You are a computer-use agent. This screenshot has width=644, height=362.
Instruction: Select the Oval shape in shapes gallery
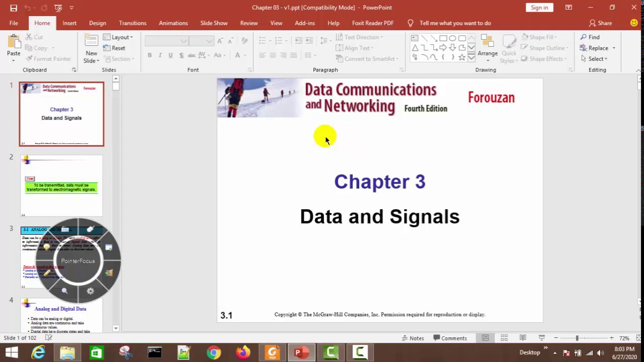453,38
